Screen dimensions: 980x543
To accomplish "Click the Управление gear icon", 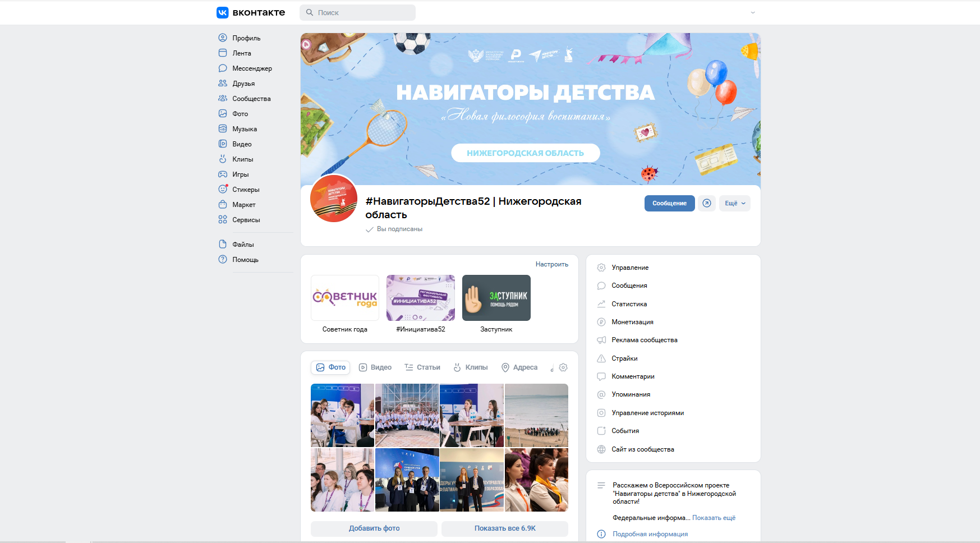I will [601, 268].
